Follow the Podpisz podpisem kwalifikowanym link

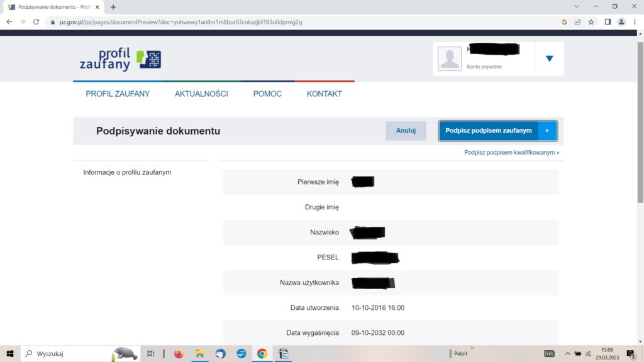[x=512, y=152]
